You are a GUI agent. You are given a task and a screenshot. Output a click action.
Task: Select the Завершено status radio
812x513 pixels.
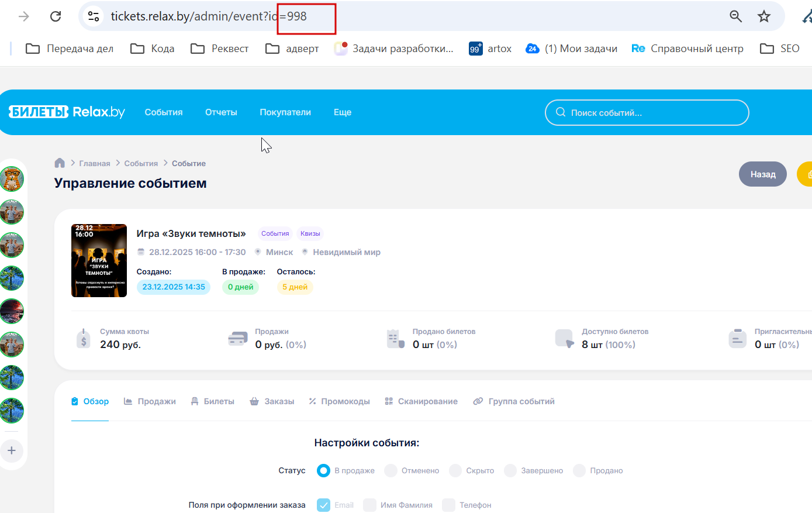(x=510, y=470)
